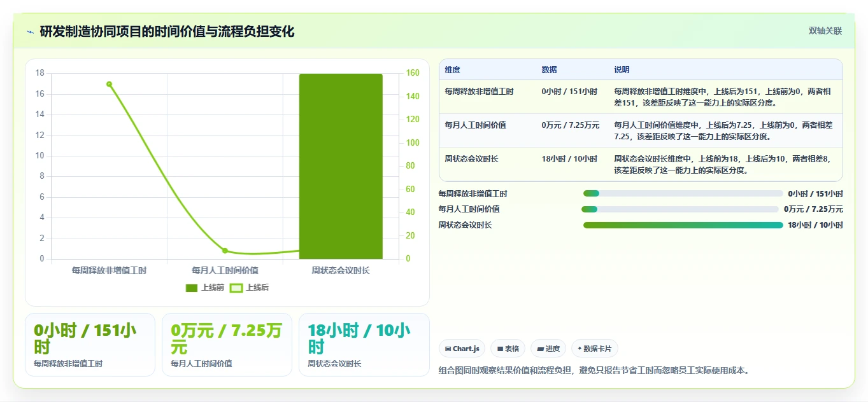Click the x-axis label 每周释放非增值工时

[109, 270]
